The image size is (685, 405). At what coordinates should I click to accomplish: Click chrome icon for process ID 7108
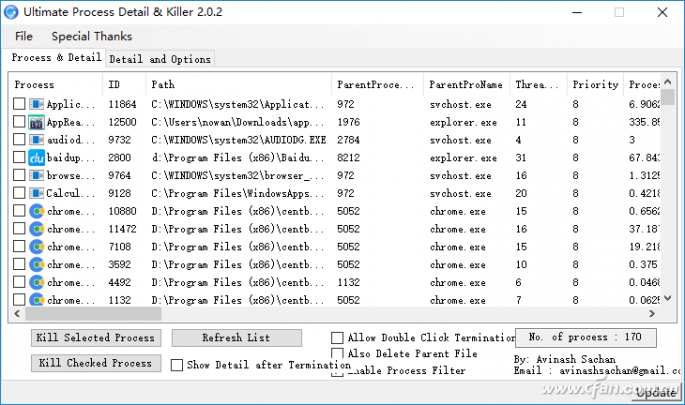[x=37, y=247]
